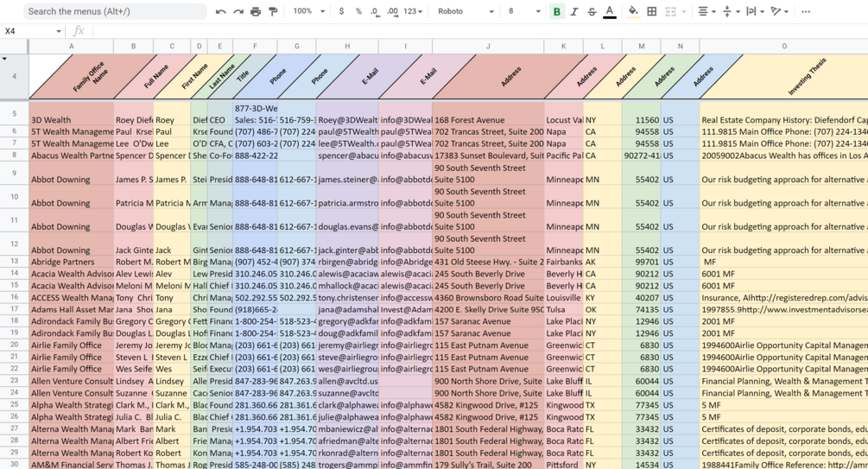Click the Search the menus field
Viewport: 868px width, 469px height.
tap(115, 11)
